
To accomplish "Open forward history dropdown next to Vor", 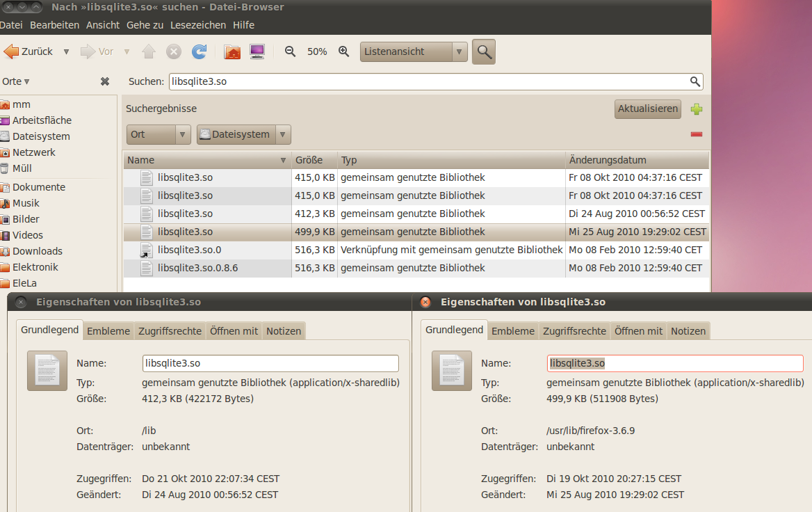I will coord(127,51).
